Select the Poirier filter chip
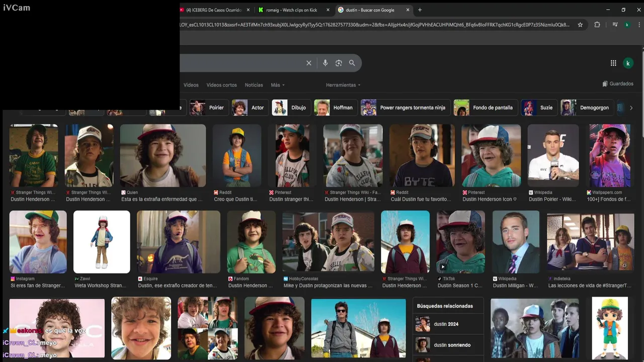Image resolution: width=644 pixels, height=362 pixels. (x=209, y=108)
